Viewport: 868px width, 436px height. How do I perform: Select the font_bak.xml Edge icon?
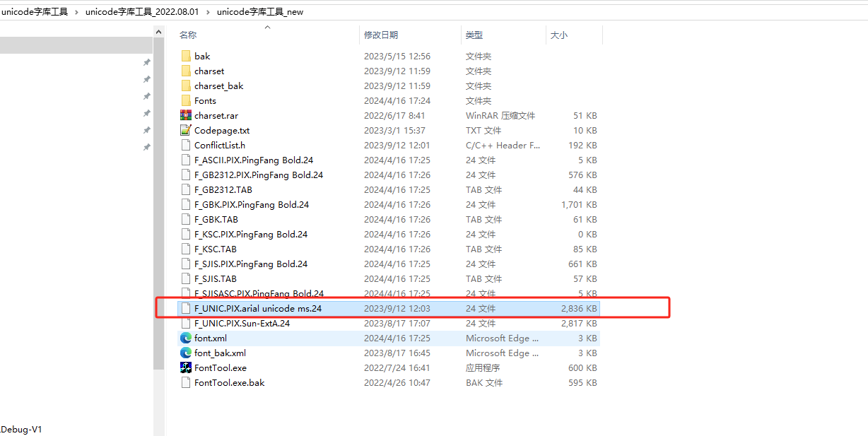click(x=186, y=353)
